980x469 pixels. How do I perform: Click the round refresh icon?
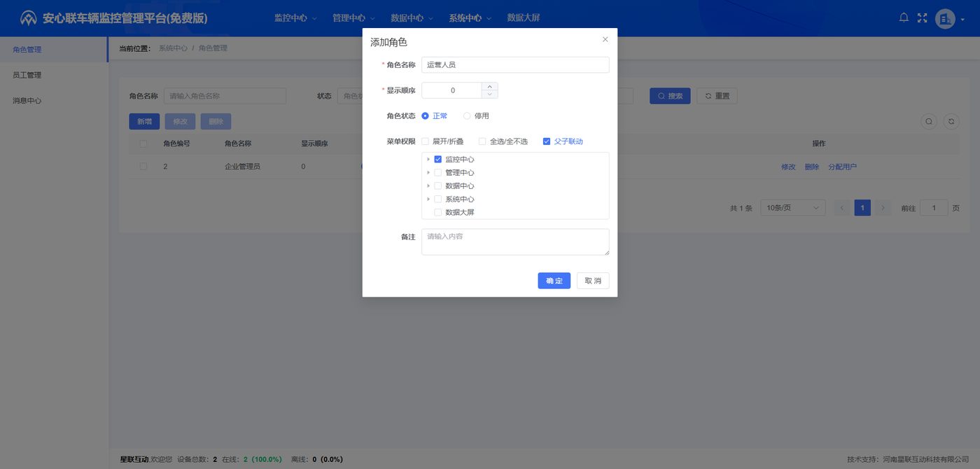(951, 121)
